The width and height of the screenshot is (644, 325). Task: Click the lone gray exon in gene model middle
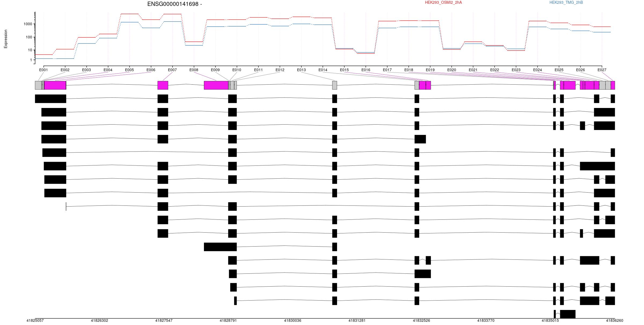click(x=335, y=85)
